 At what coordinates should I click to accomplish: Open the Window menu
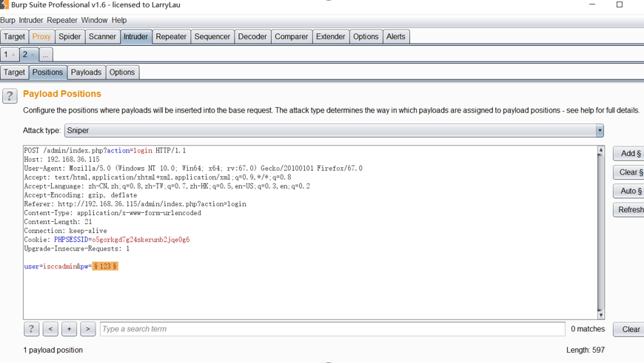click(94, 20)
